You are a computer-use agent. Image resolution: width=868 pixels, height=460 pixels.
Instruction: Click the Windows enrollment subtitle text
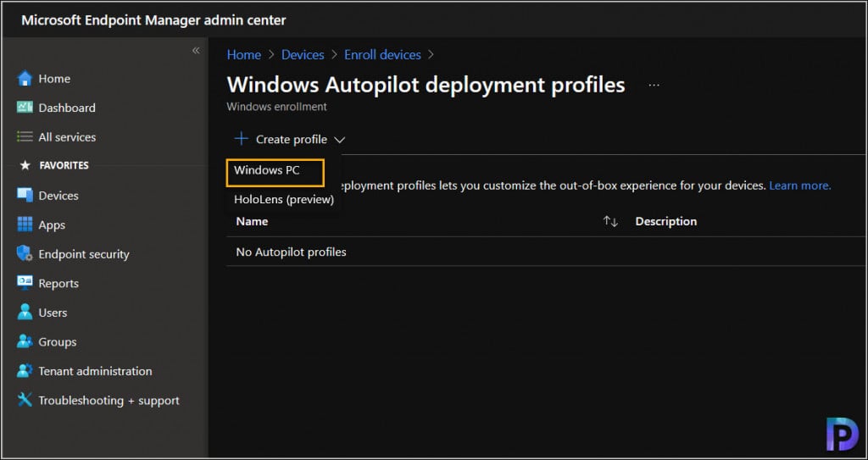(x=277, y=106)
